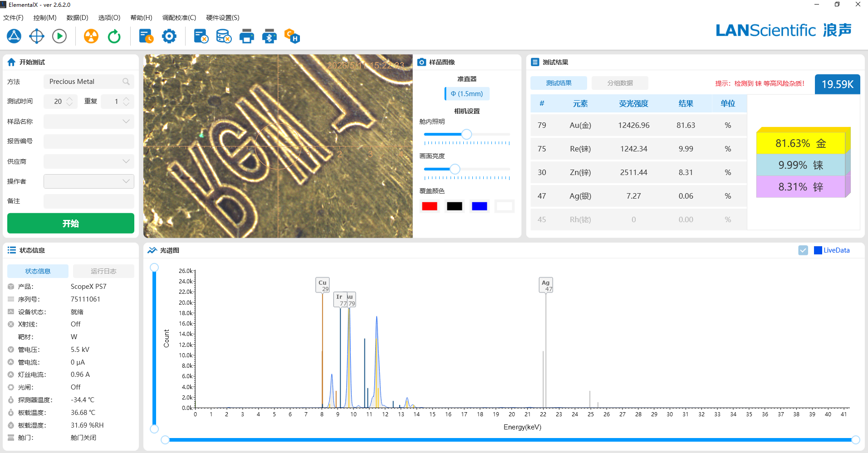Select the blue overlay color swatch
The height and width of the screenshot is (453, 868).
479,206
